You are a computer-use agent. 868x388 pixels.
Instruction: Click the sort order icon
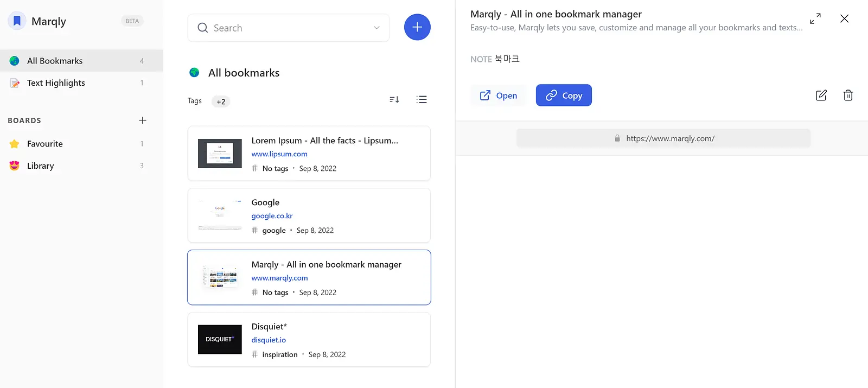pos(394,99)
